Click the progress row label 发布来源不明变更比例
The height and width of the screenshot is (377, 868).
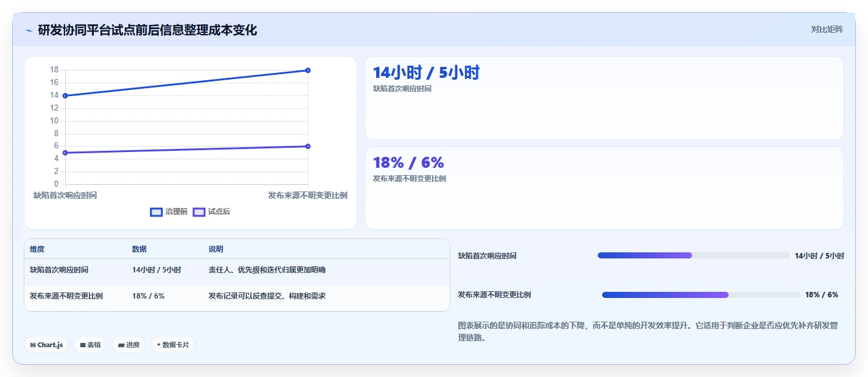(494, 295)
